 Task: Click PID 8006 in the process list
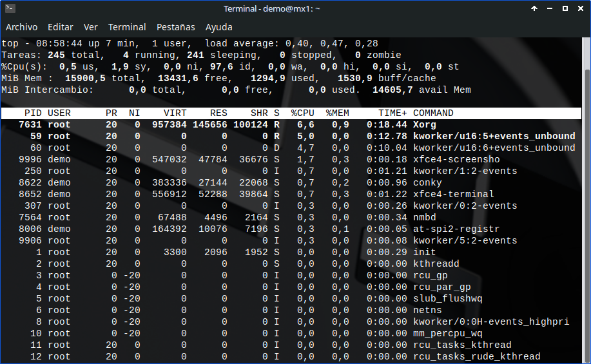coord(30,229)
